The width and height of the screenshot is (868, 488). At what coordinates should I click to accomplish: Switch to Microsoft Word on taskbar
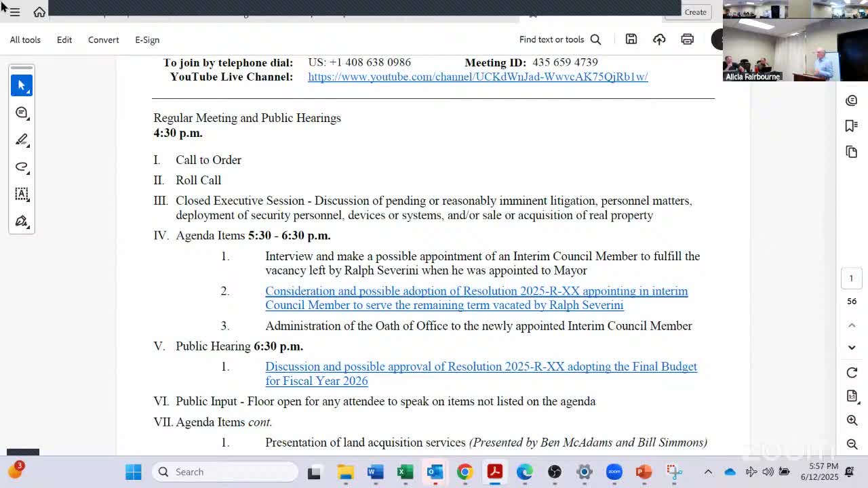point(376,472)
